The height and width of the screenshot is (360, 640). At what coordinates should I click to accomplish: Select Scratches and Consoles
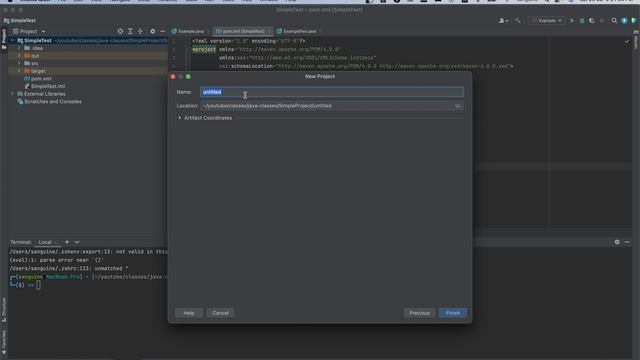pyautogui.click(x=49, y=102)
